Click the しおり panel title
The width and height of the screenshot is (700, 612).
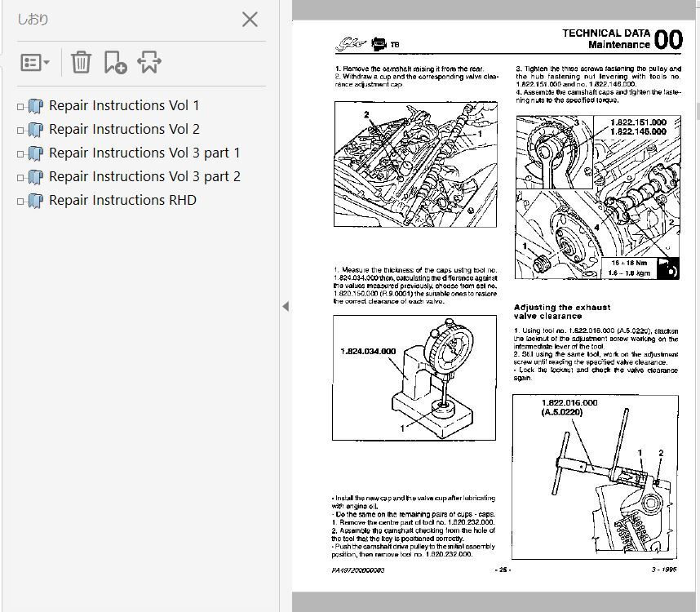33,20
